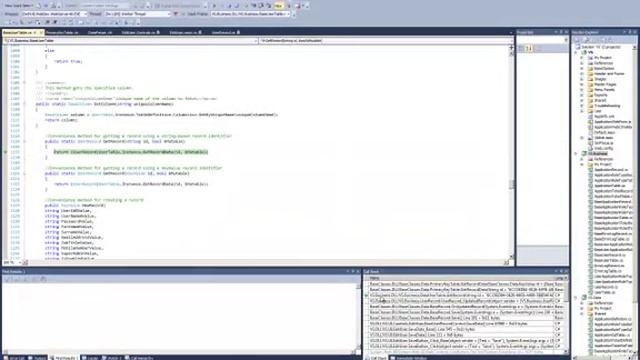Select Web.config in Solution Explorer
This screenshot has height=360, width=640.
click(604, 148)
